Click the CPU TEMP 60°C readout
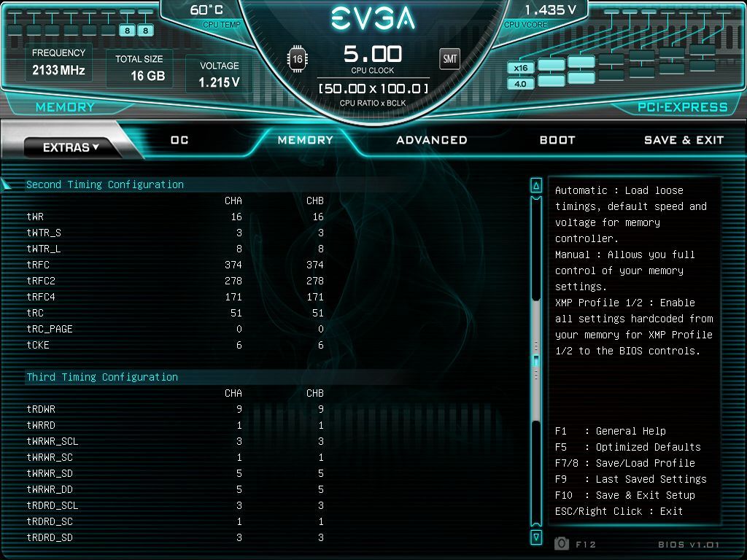The image size is (747, 560). (x=214, y=16)
